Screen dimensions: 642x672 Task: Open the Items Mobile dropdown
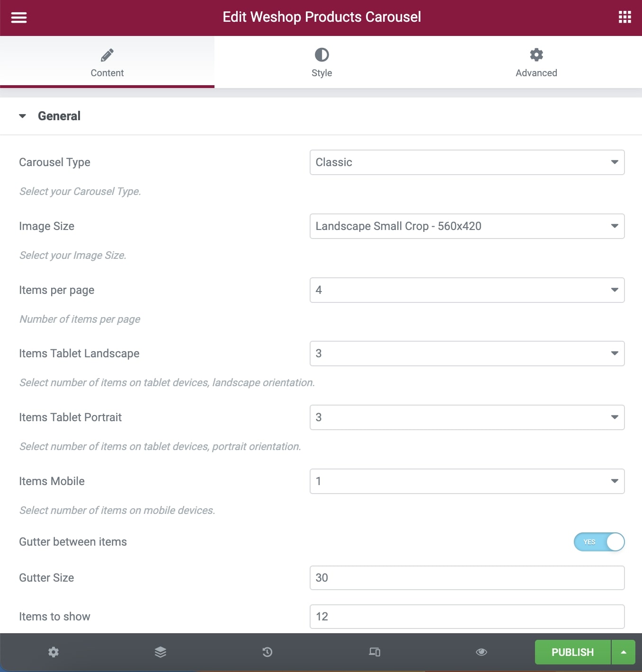point(467,481)
